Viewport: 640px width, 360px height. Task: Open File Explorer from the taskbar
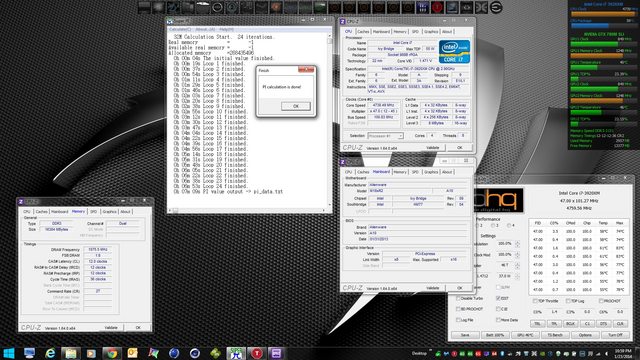point(71,353)
